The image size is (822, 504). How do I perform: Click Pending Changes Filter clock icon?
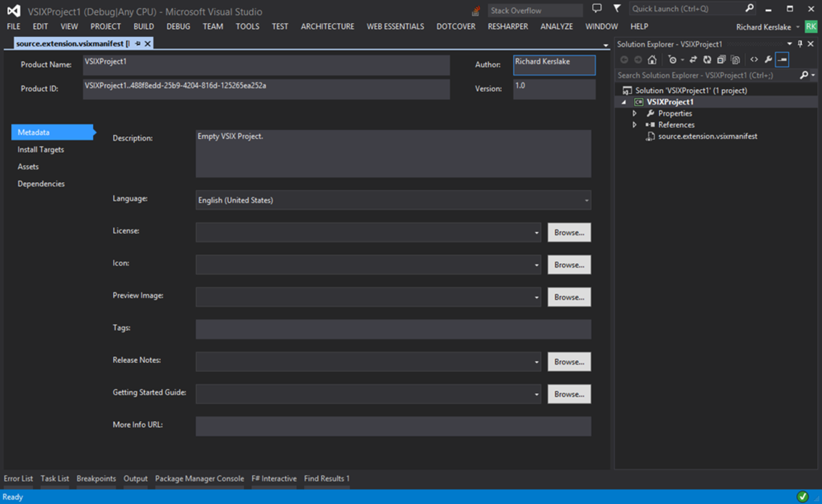(x=673, y=60)
